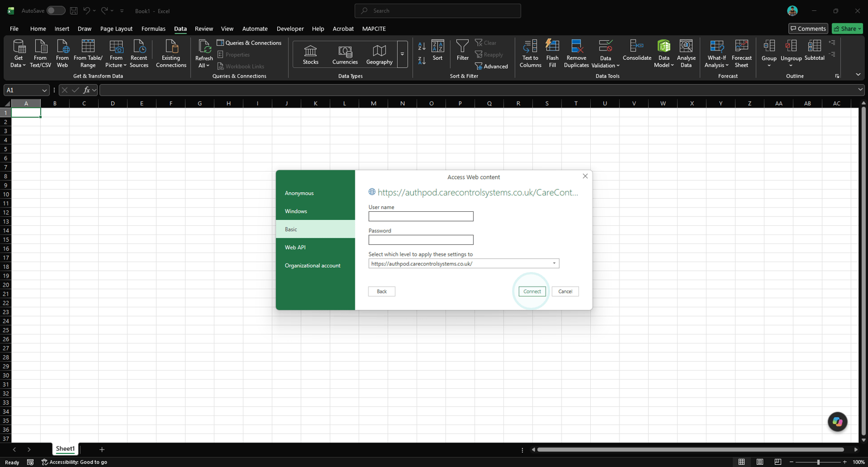Image resolution: width=868 pixels, height=467 pixels.
Task: Open the Name Box dropdown
Action: 44,90
